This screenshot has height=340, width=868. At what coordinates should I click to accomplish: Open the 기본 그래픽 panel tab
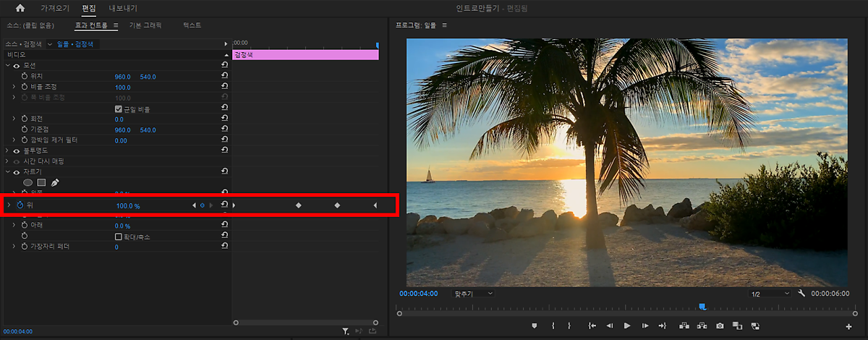click(145, 25)
